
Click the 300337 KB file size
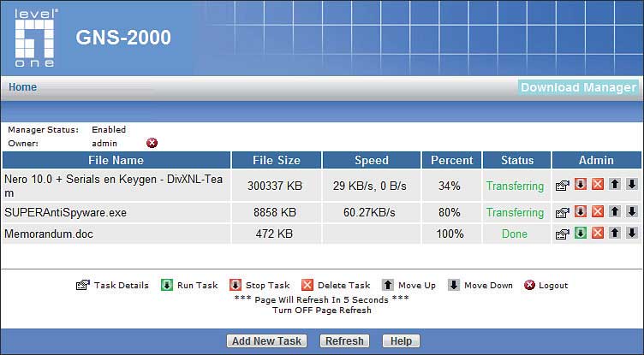[x=275, y=186]
